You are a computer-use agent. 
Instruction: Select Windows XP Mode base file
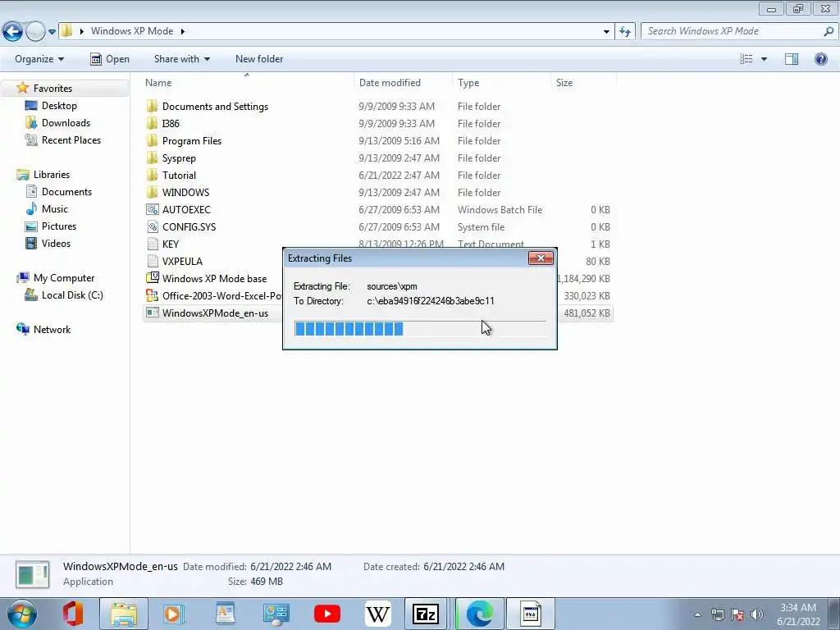pos(214,279)
